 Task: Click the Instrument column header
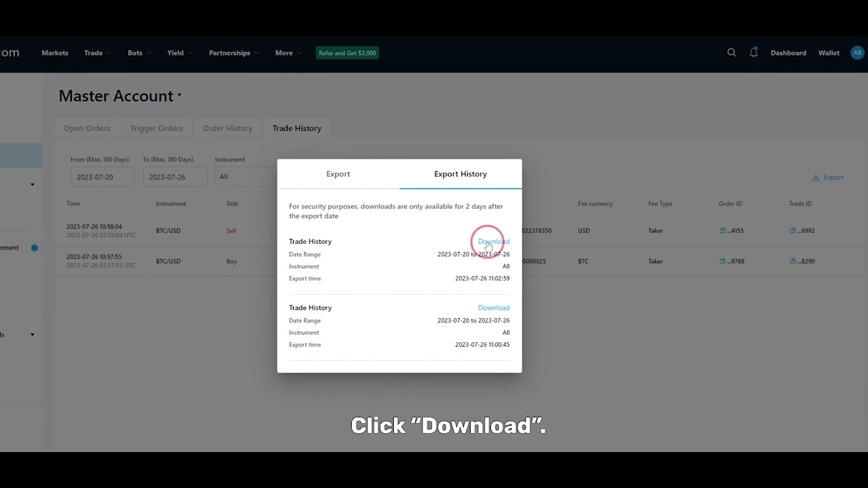[x=171, y=203]
